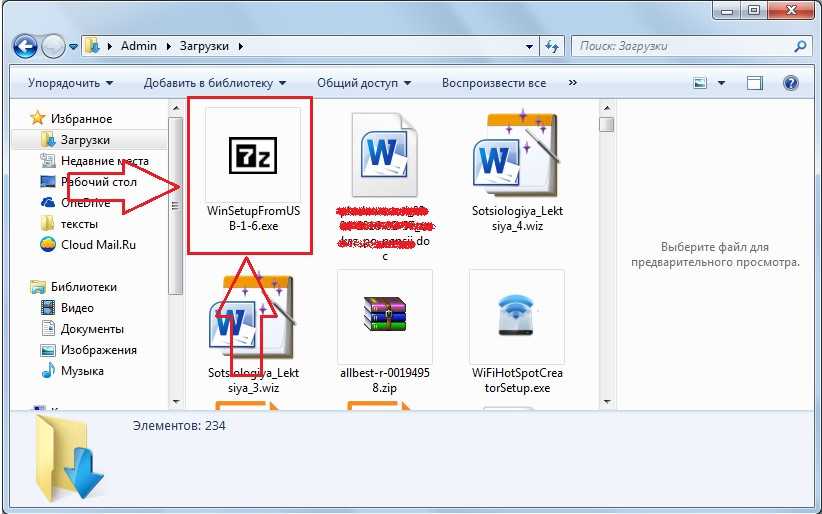Open the view options dropdown arrow
Viewport: 822px width, 514px height.
coord(721,83)
